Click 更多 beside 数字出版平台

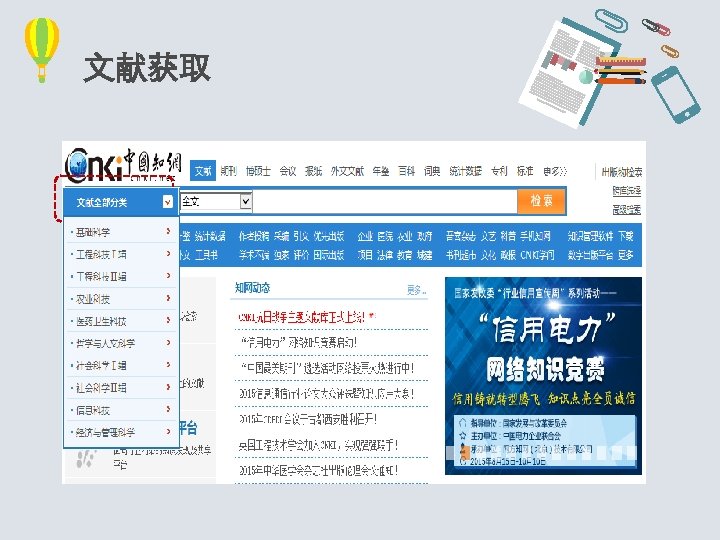[626, 255]
